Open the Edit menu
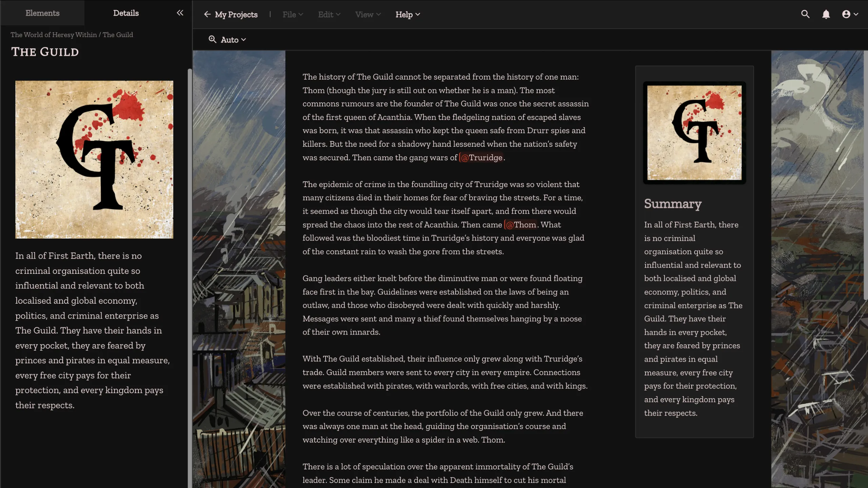868x488 pixels. click(329, 15)
